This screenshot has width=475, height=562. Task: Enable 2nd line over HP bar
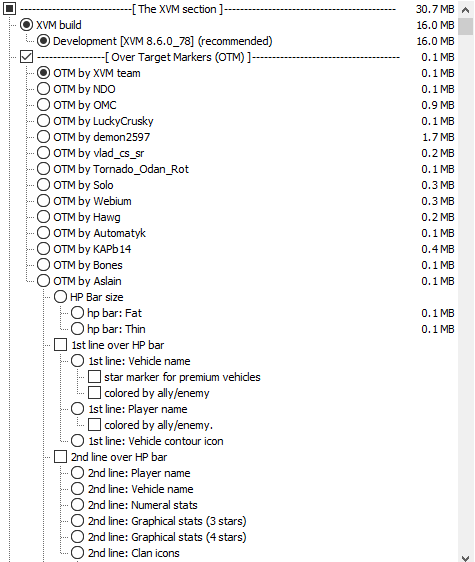60,457
